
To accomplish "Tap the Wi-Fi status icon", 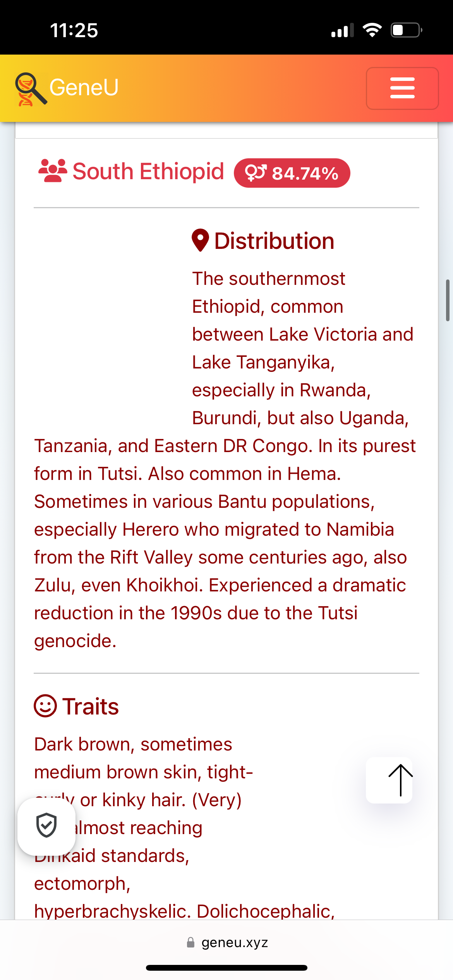I will 372,30.
